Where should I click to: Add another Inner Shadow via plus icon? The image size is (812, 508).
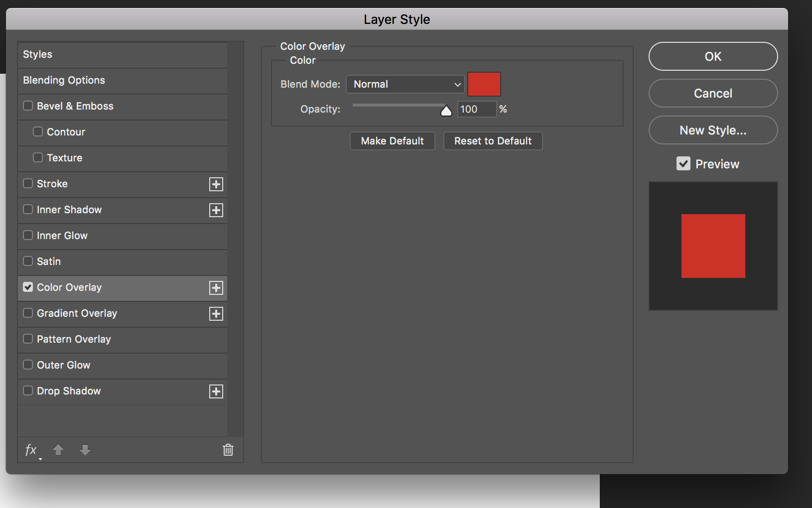216,210
